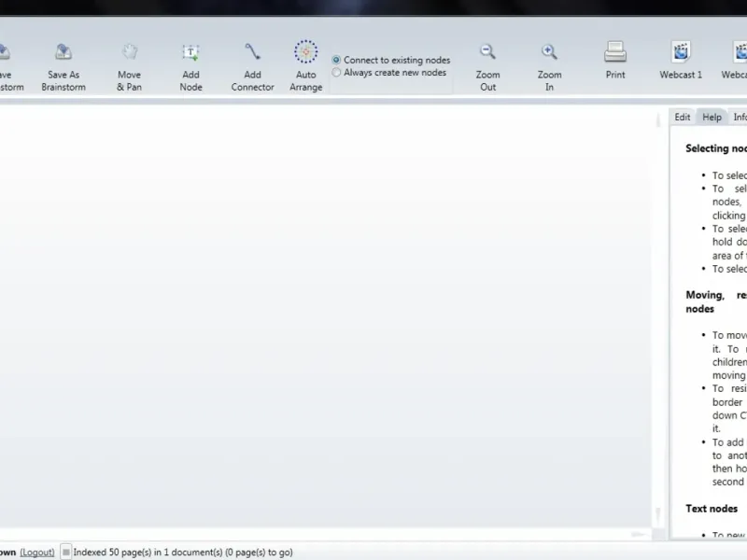Click the Text nodes help heading
The width and height of the screenshot is (747, 560).
[712, 509]
